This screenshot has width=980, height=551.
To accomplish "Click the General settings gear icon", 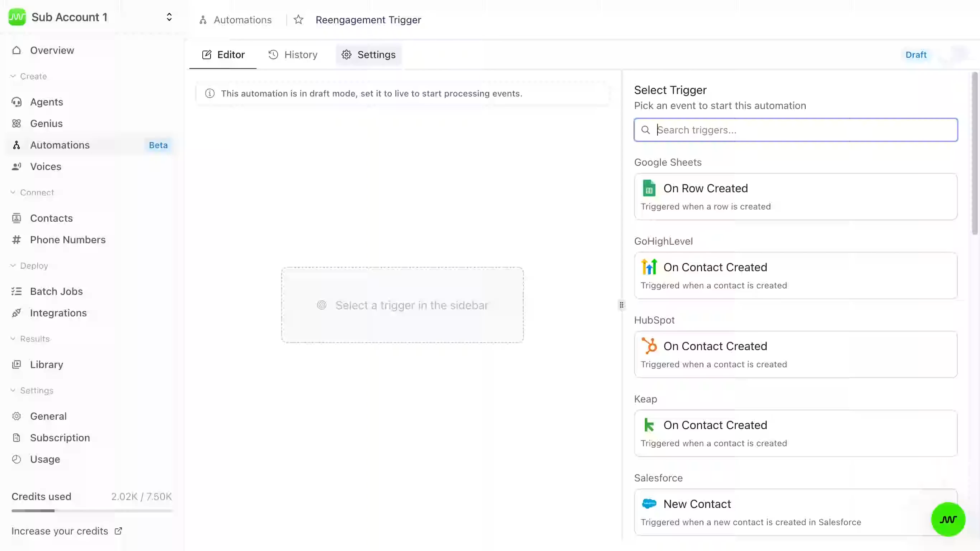I will point(17,416).
